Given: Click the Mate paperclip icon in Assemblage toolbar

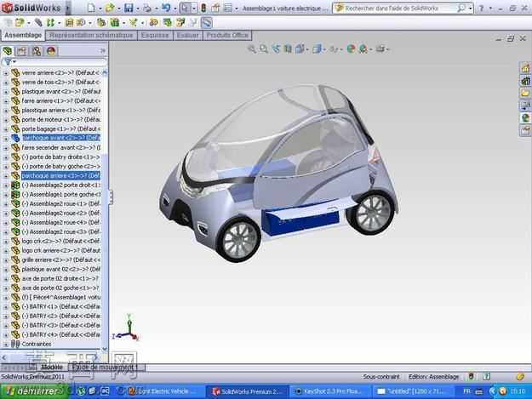Looking at the screenshot, I should [38, 23].
